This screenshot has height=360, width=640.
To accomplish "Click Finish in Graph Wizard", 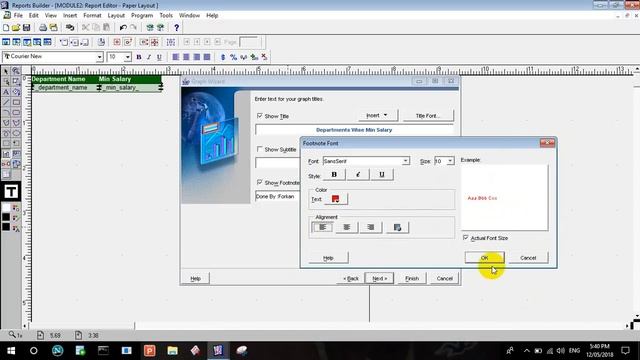I will 412,278.
